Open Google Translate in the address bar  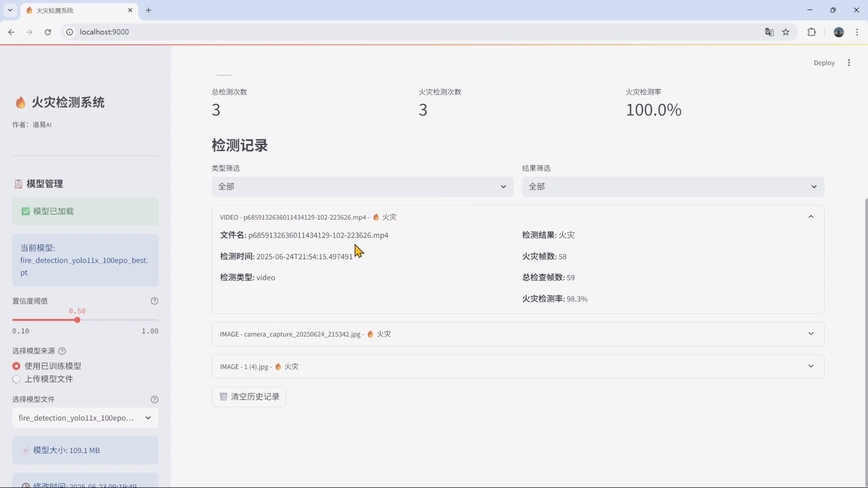click(769, 32)
